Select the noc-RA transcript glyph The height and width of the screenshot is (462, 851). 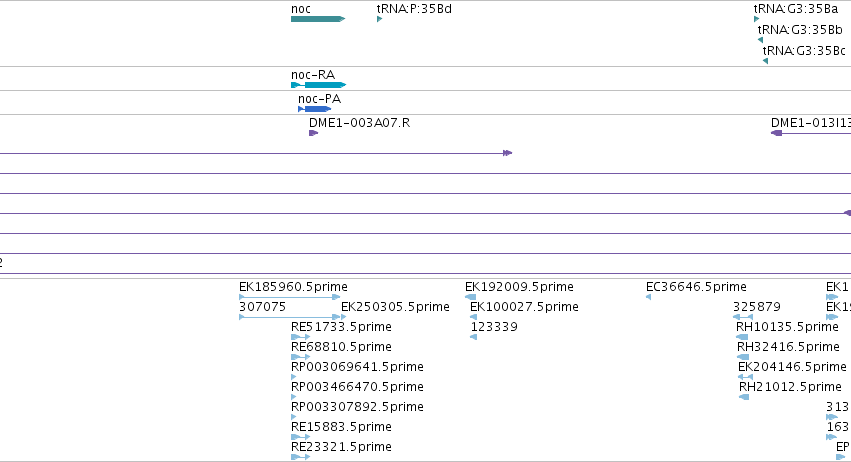(x=319, y=85)
